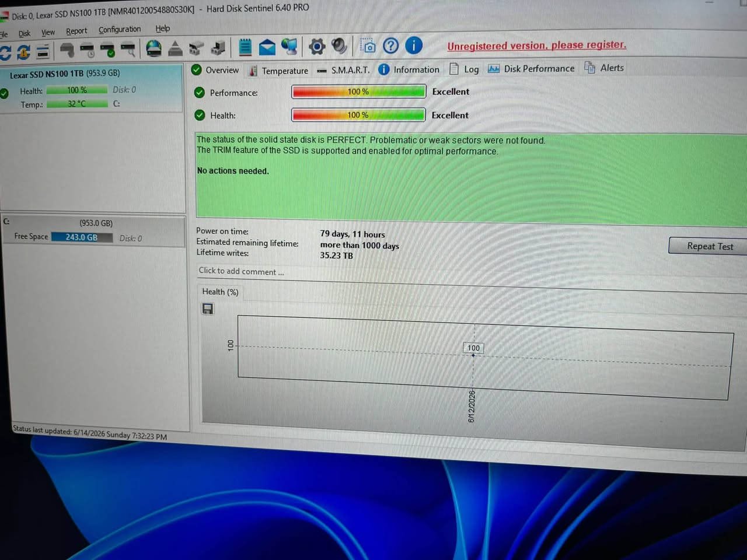The height and width of the screenshot is (560, 747).
Task: Click the speaker sound icon
Action: pos(339,45)
